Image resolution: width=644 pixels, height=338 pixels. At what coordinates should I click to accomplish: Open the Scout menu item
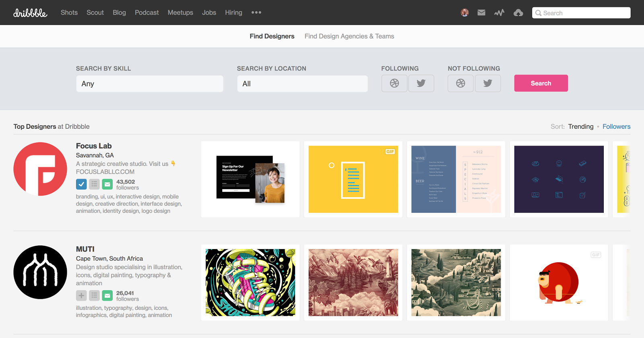click(95, 12)
